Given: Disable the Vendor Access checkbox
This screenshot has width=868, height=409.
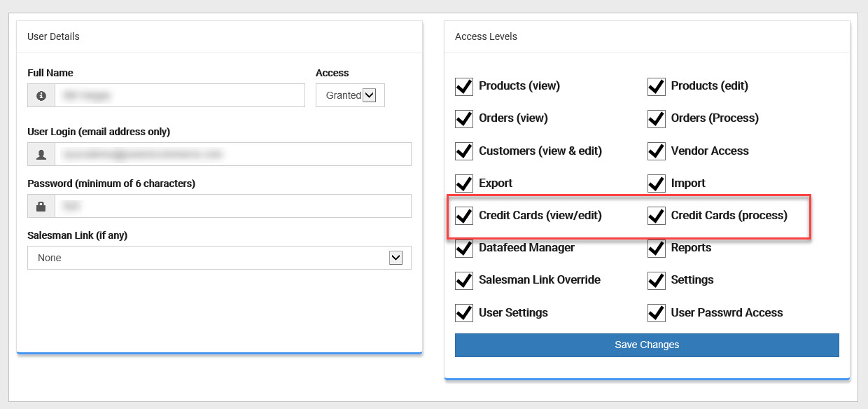Looking at the screenshot, I should (x=656, y=151).
